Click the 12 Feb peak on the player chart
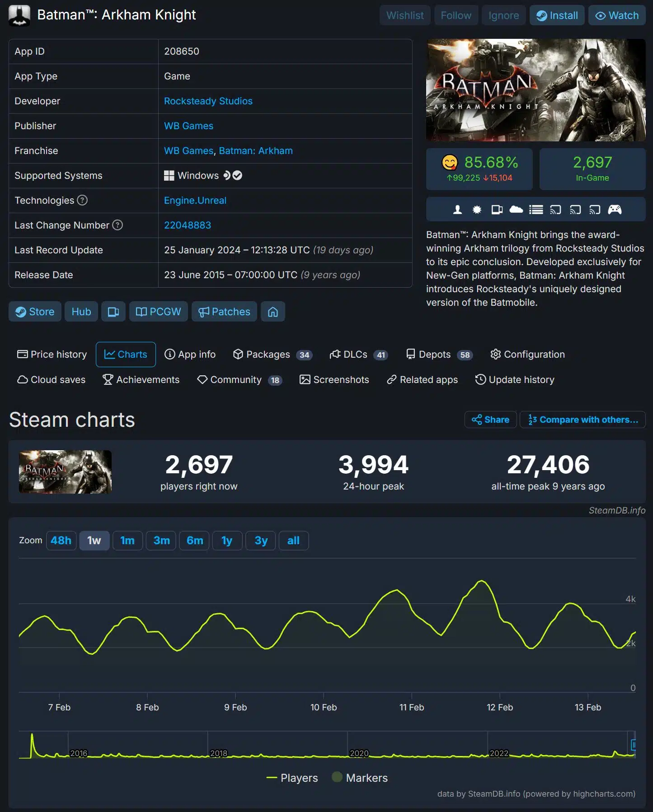 click(482, 581)
